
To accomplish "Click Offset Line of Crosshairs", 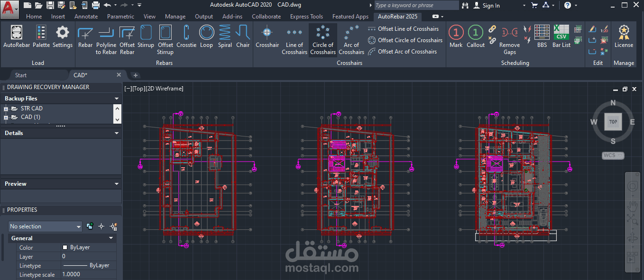I will 404,29.
